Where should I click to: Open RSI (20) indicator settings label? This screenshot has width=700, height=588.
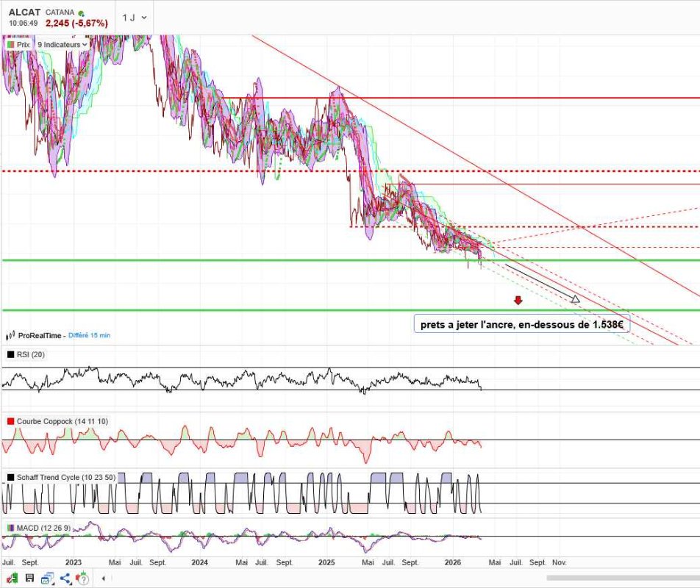click(x=31, y=355)
